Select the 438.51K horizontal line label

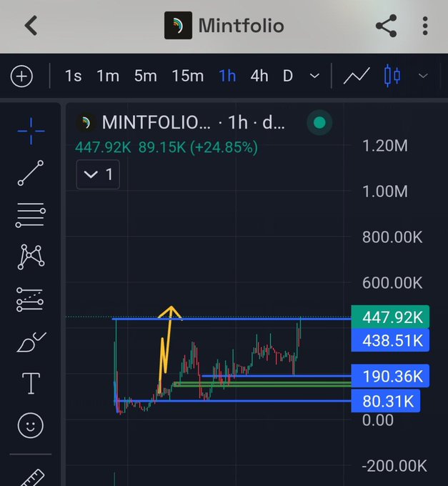(x=390, y=340)
